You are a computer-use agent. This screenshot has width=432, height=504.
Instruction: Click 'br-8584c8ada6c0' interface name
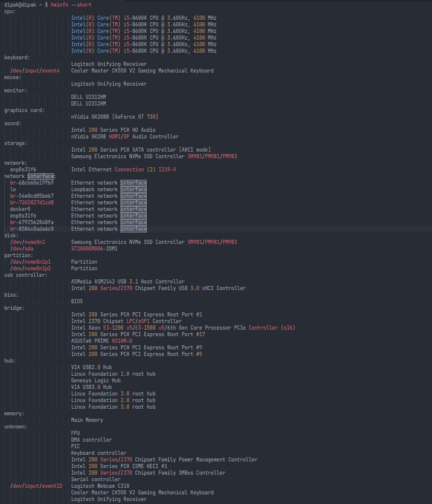coord(32,229)
